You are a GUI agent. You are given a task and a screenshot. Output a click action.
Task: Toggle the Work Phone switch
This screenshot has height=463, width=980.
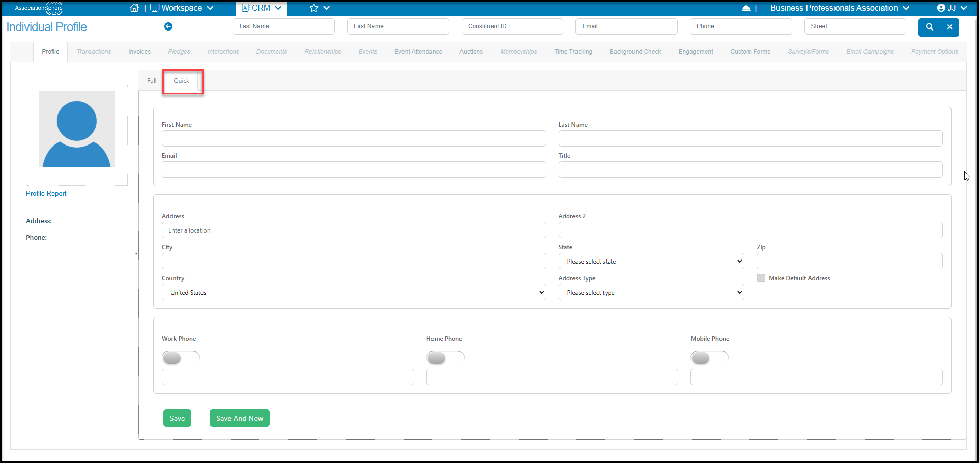click(x=181, y=358)
